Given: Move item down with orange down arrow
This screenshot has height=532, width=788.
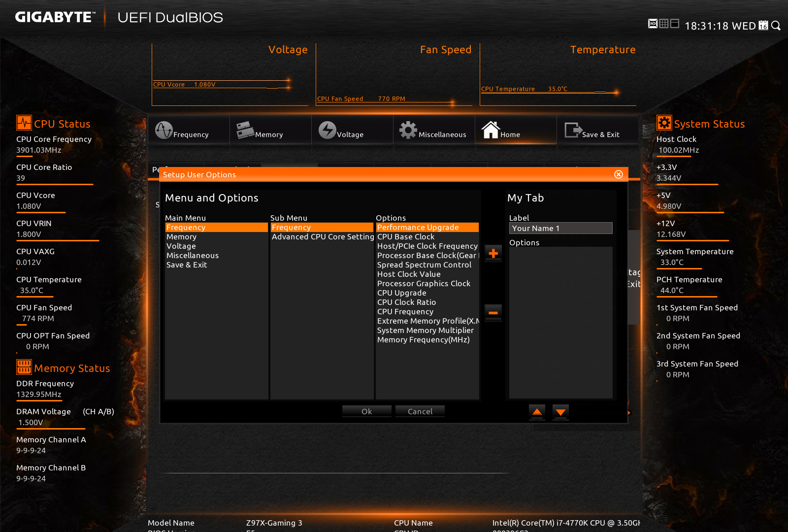Looking at the screenshot, I should (x=560, y=412).
